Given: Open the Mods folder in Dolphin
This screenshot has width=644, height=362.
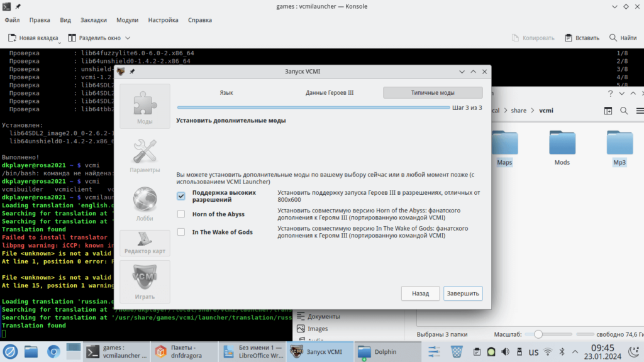Looking at the screenshot, I should pyautogui.click(x=562, y=148).
